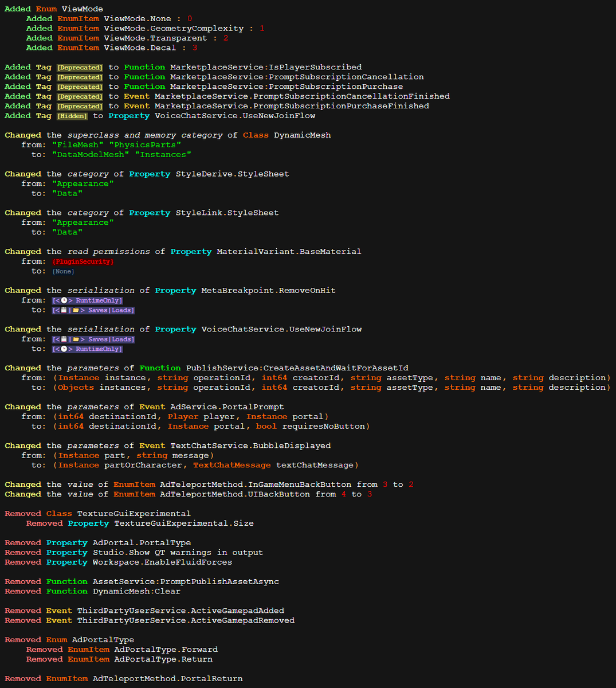Click the 'AdPortalType' name on the Removed Enum line
The width and height of the screenshot is (616, 688).
tap(103, 640)
